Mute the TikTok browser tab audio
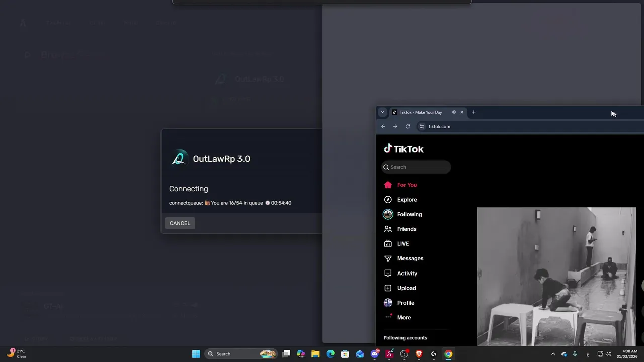This screenshot has width=644, height=362. point(453,112)
